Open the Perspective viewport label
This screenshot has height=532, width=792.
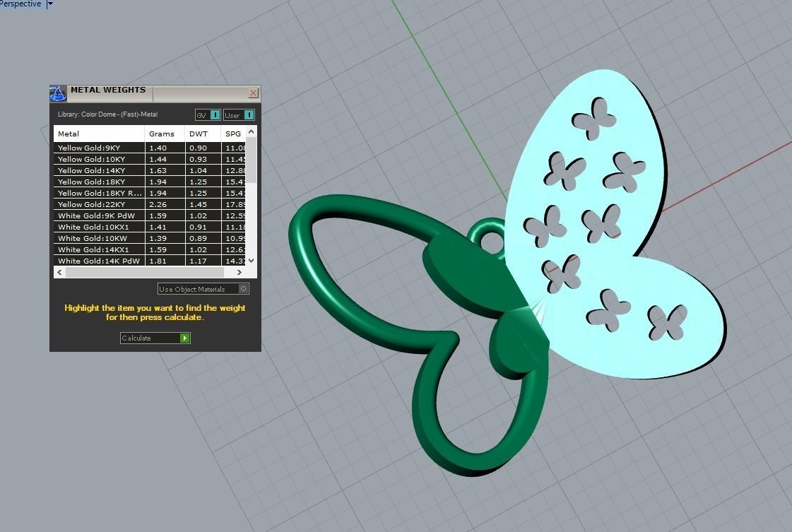pos(20,4)
